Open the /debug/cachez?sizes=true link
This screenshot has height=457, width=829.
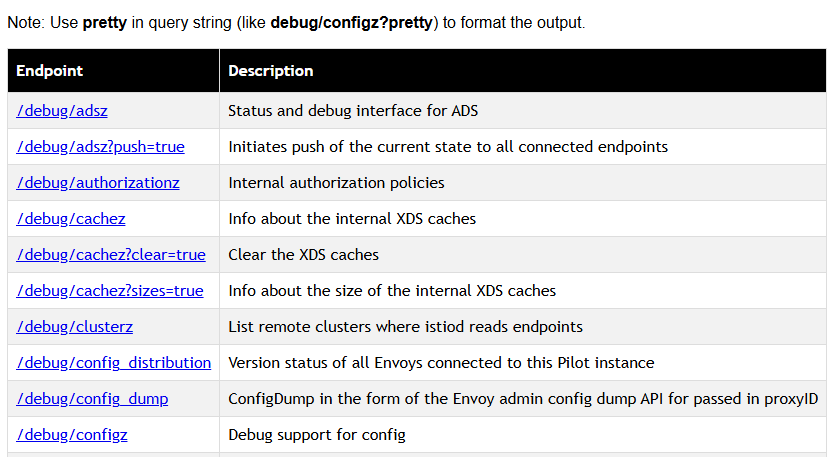pyautogui.click(x=110, y=291)
